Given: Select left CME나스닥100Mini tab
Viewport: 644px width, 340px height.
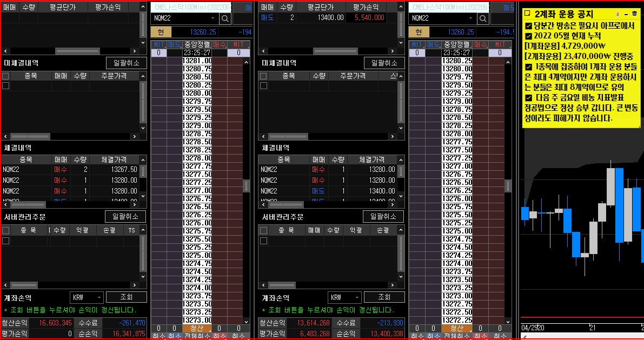Looking at the screenshot, I should [x=191, y=8].
